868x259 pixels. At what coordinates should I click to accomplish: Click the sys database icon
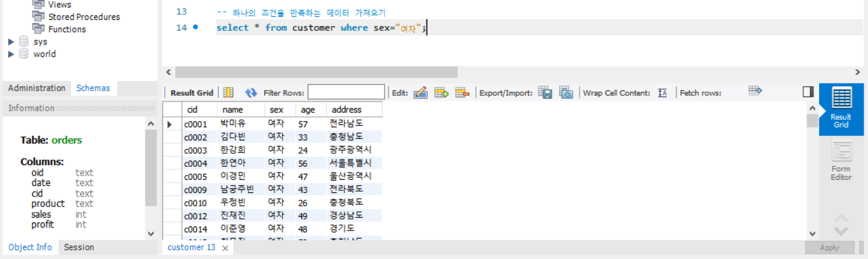24,41
